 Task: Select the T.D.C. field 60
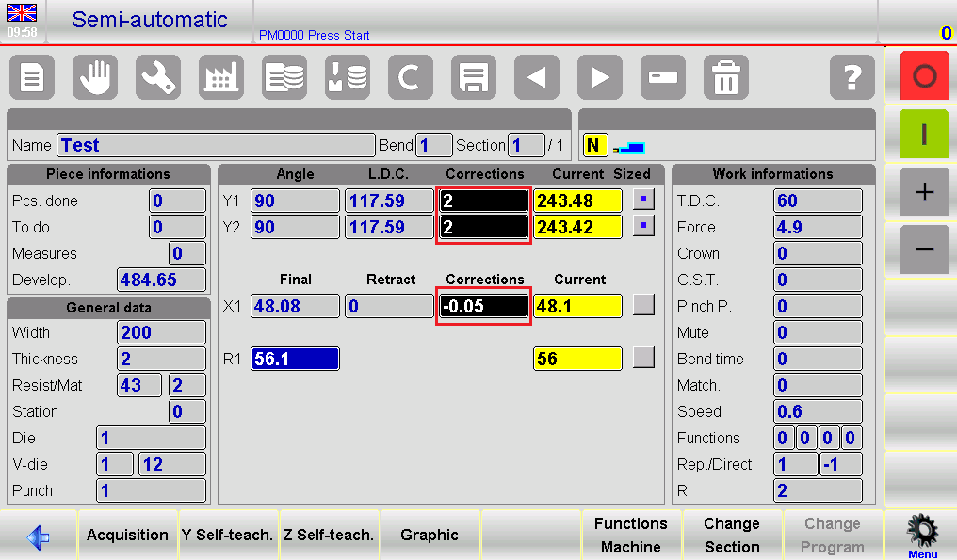[x=818, y=200]
